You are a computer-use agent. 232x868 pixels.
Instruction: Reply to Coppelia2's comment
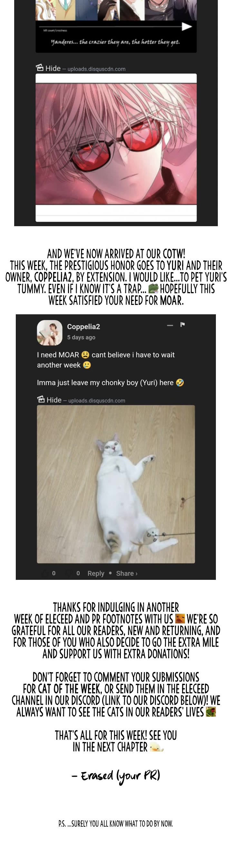(96, 573)
